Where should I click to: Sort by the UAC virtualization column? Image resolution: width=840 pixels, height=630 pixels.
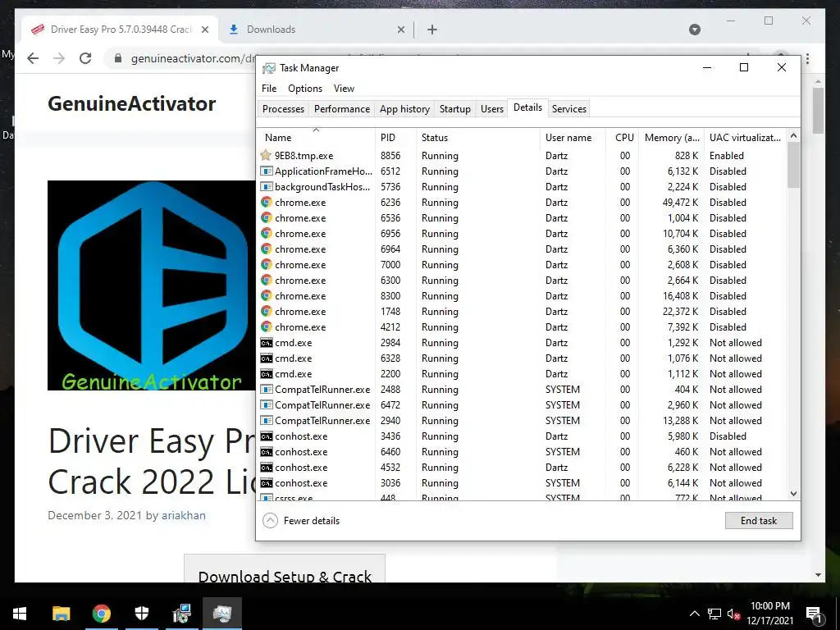(745, 137)
